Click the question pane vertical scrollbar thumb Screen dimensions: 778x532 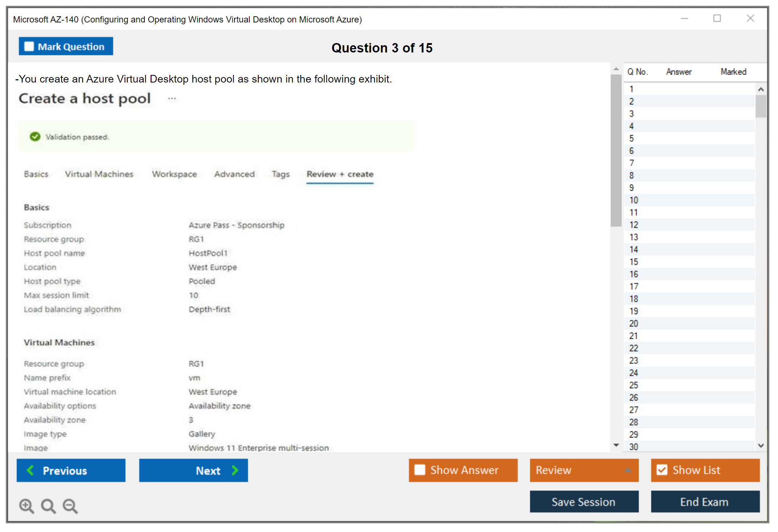tap(616, 150)
